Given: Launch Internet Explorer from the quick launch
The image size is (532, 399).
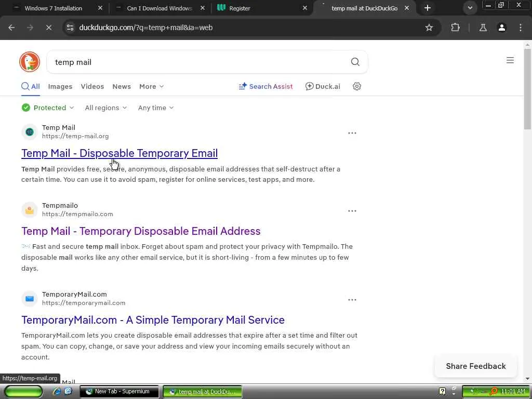Looking at the screenshot, I should click(57, 392).
